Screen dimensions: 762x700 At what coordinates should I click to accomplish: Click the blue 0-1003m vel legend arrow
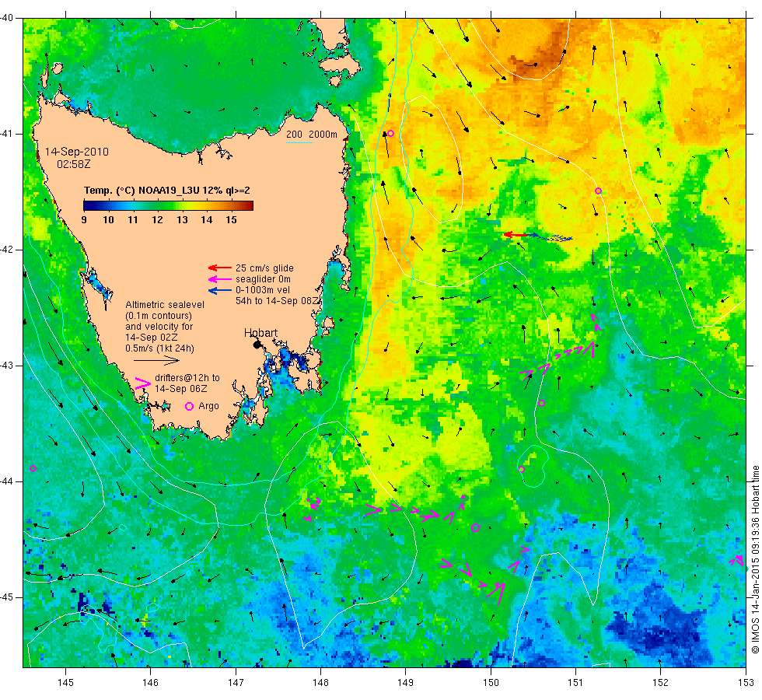click(219, 290)
